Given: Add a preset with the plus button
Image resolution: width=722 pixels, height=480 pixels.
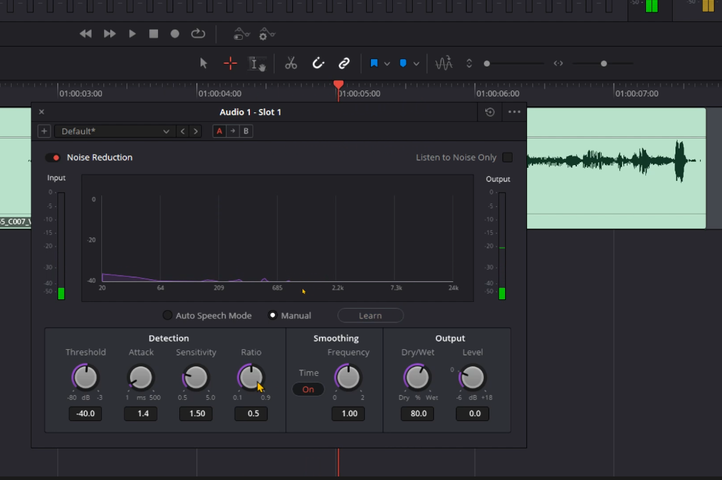Looking at the screenshot, I should click(x=44, y=131).
